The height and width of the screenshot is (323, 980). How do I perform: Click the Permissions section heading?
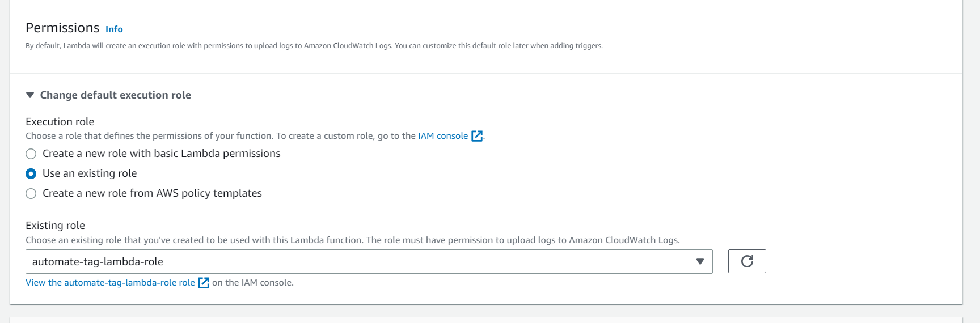click(62, 28)
